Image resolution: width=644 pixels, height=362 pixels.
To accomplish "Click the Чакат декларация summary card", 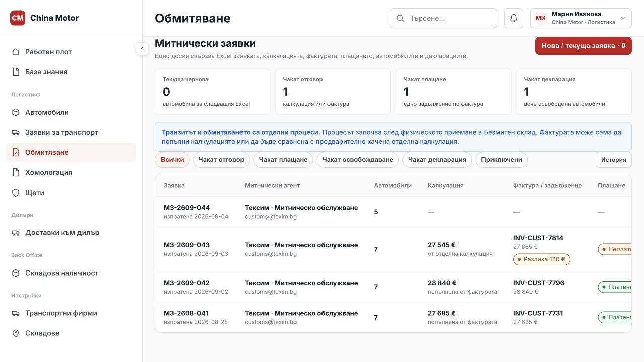I will point(574,92).
